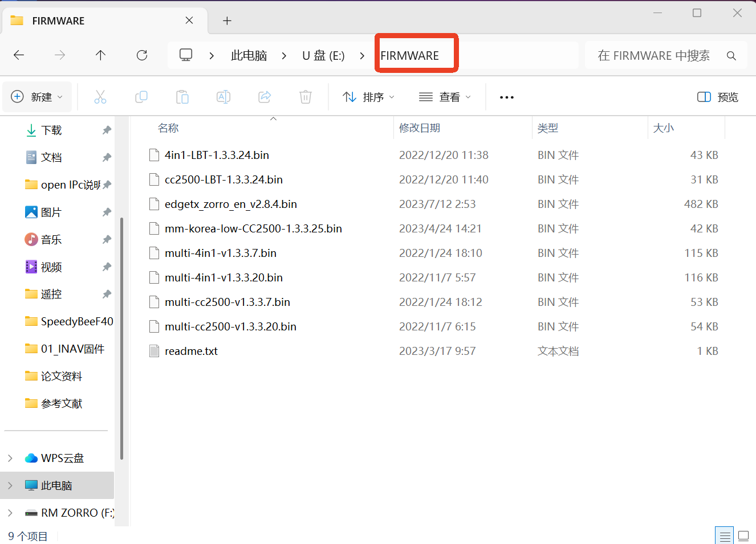Navigate back with the left arrow
Viewport: 756px width, 544px height.
(19, 55)
